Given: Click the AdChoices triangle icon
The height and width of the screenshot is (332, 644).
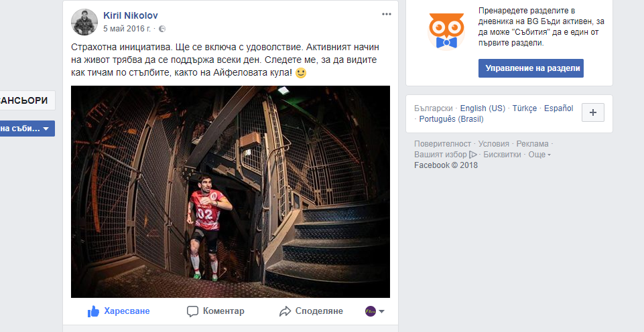Looking at the screenshot, I should [472, 155].
